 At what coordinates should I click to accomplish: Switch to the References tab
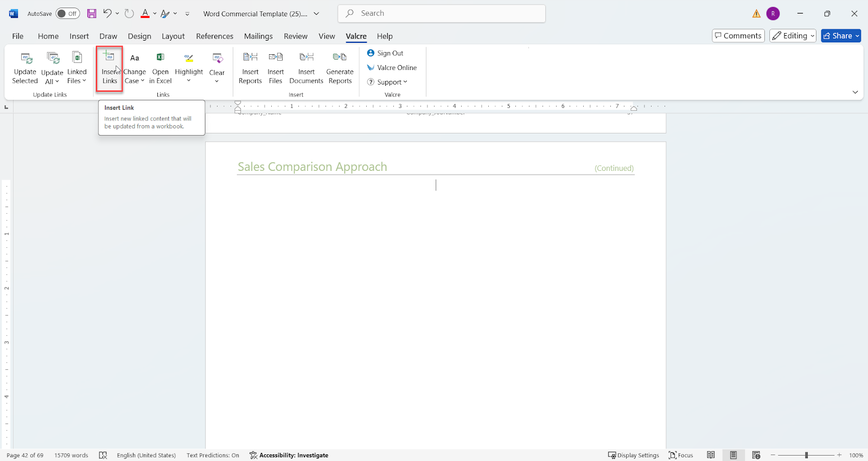click(x=215, y=36)
